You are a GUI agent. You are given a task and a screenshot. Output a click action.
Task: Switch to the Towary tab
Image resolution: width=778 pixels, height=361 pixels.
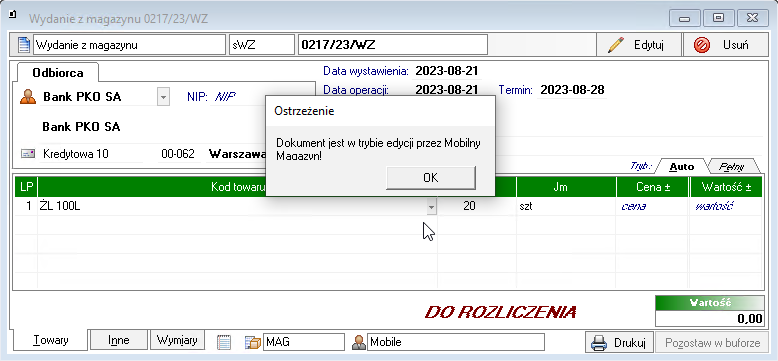pos(51,340)
